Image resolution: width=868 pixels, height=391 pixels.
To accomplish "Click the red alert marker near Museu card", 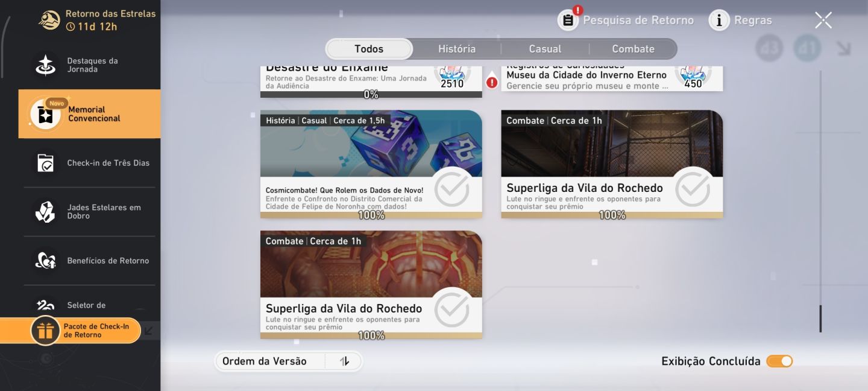I will click(492, 82).
